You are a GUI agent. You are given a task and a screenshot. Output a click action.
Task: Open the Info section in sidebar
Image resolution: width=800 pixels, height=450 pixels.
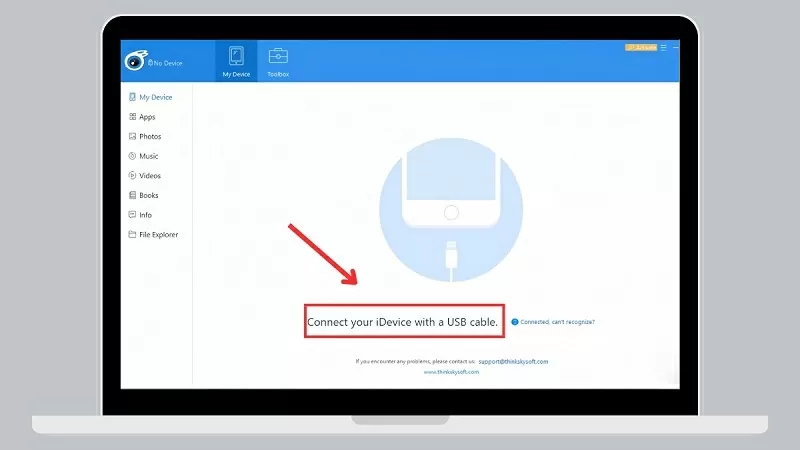pyautogui.click(x=145, y=215)
